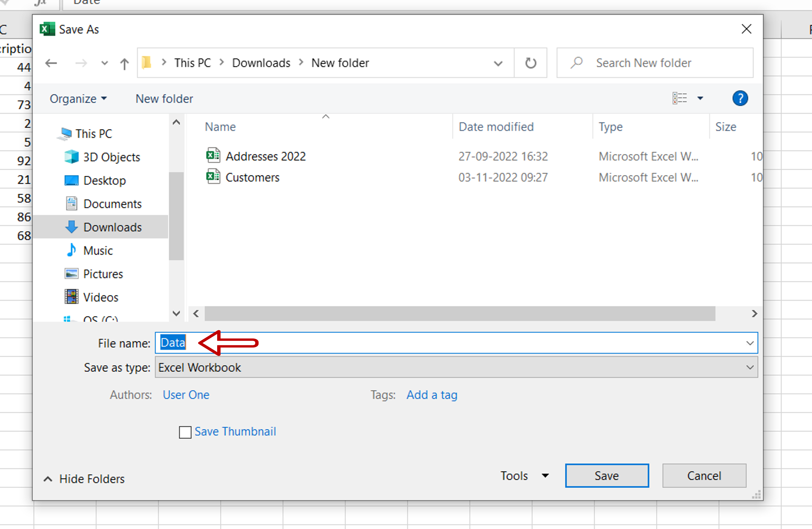Select Downloads in the sidebar
Screen dimensions: 812x529
[x=112, y=227]
